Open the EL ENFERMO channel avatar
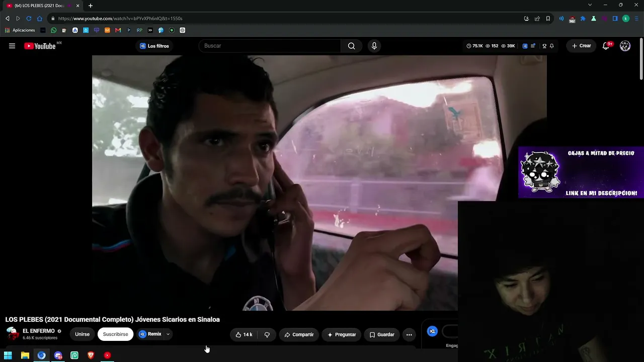Screen dimensions: 644x362 (12, 334)
